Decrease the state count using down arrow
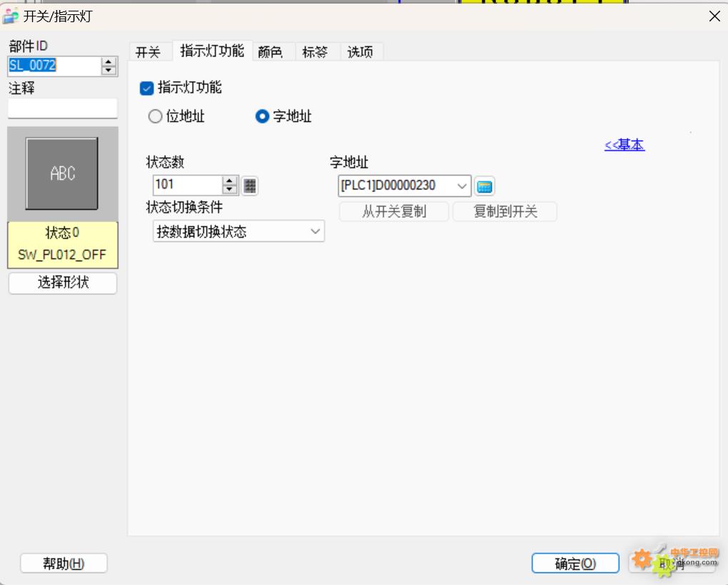Image resolution: width=728 pixels, height=585 pixels. 230,190
